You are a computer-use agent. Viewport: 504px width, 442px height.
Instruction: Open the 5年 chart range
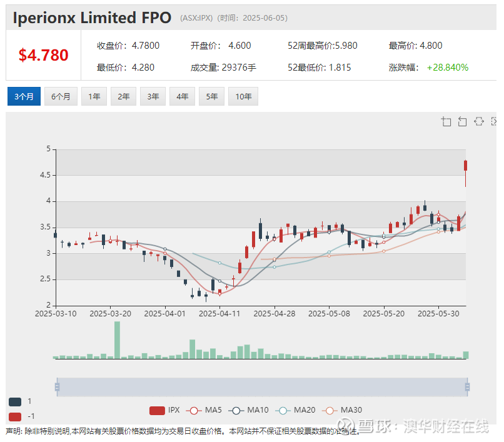pyautogui.click(x=211, y=96)
